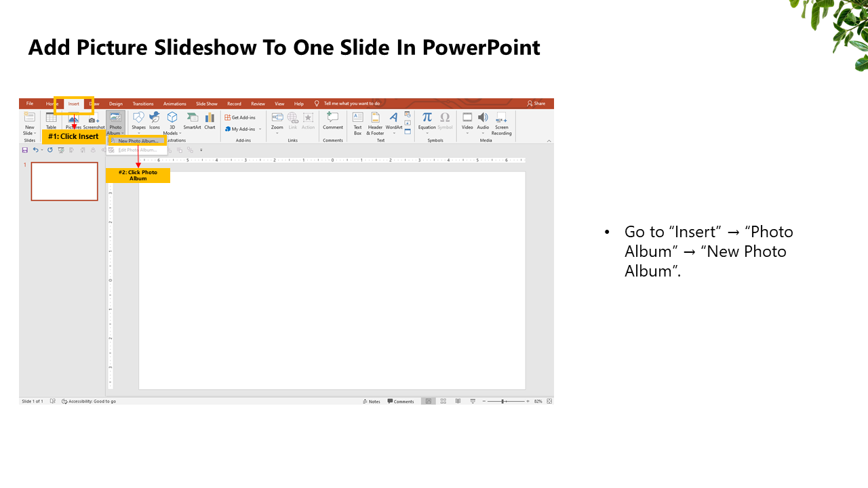Click the Redo icon
Viewport: 868px width, 488px height.
click(x=50, y=150)
